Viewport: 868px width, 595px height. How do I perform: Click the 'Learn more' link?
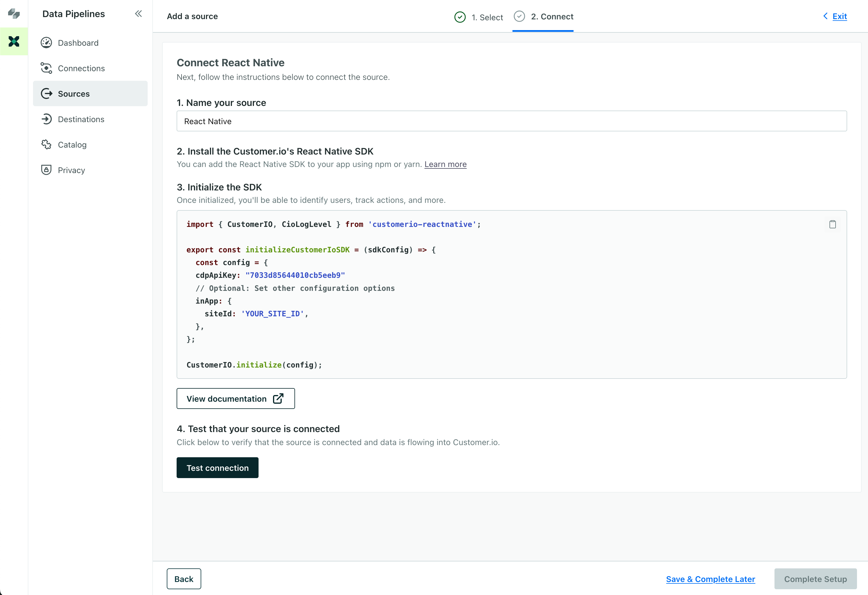click(x=445, y=164)
